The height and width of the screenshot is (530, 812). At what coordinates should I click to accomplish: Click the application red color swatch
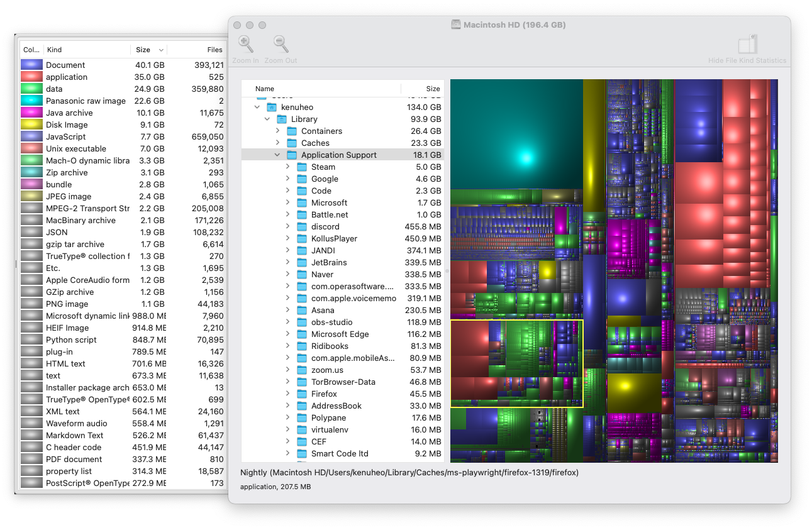coord(31,77)
